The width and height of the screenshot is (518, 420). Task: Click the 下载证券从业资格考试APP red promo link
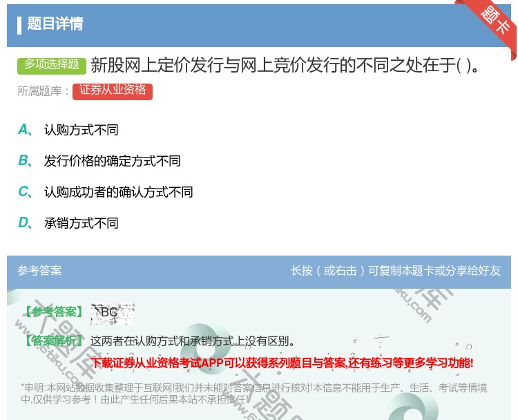282,363
